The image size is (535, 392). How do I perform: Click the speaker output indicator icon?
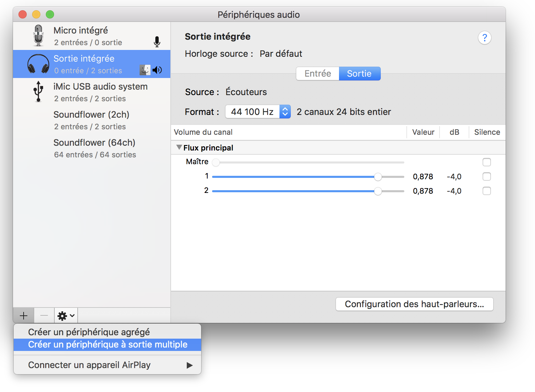click(157, 70)
